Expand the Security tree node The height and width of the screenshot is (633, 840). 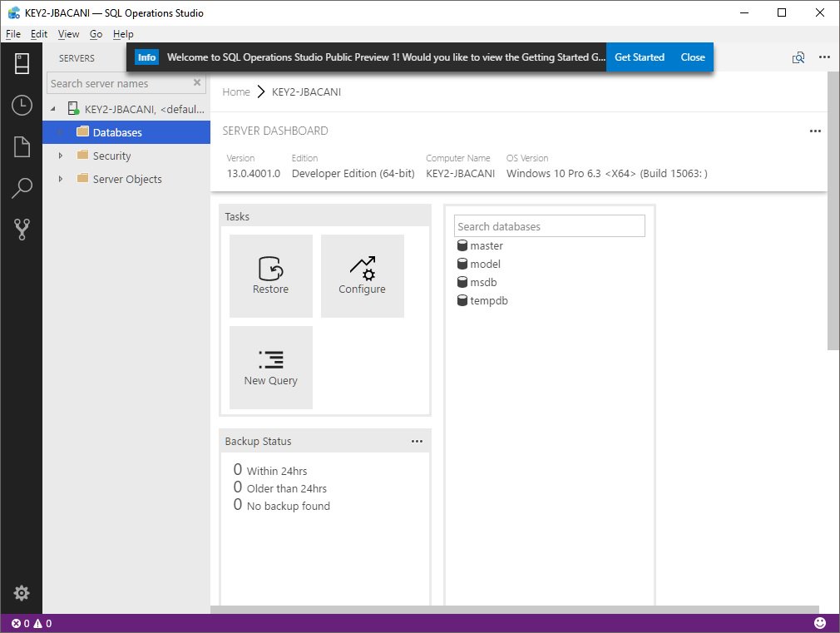(61, 156)
